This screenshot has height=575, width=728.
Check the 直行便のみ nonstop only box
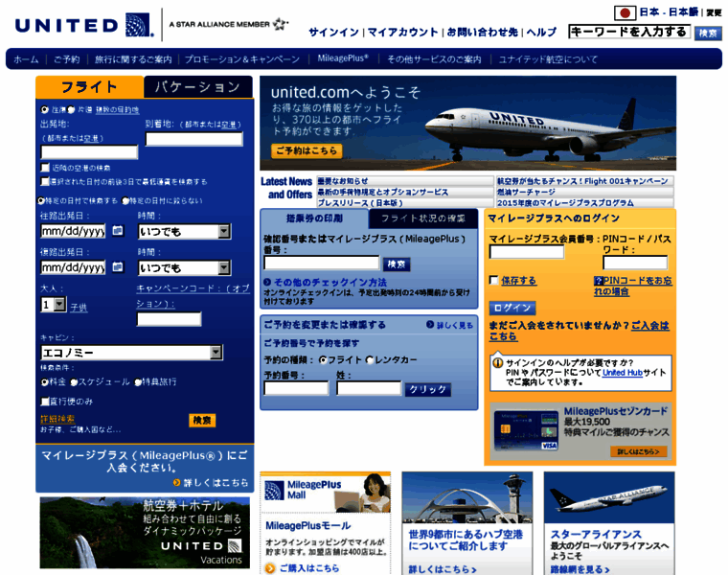point(45,401)
